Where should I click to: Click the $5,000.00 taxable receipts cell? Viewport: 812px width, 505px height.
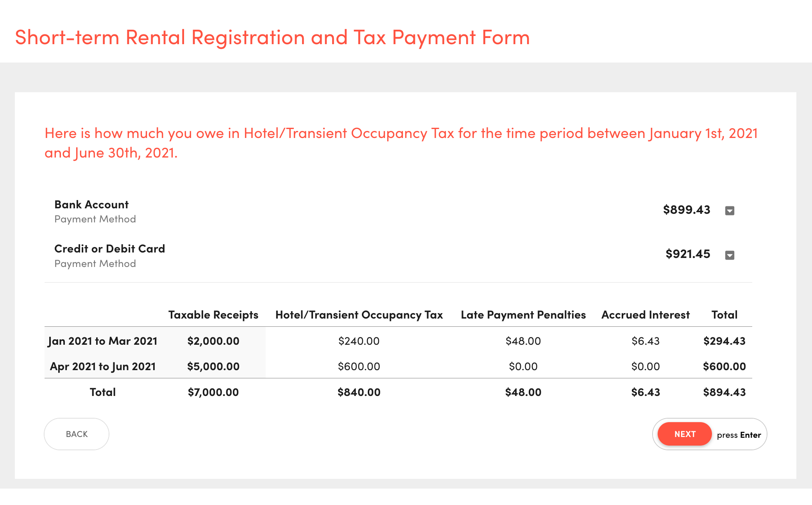click(x=213, y=366)
